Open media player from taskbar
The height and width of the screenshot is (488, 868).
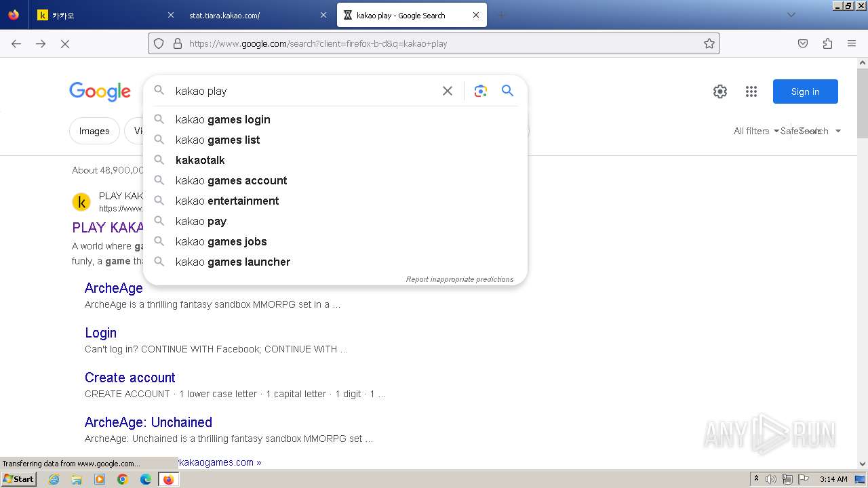pyautogui.click(x=100, y=479)
